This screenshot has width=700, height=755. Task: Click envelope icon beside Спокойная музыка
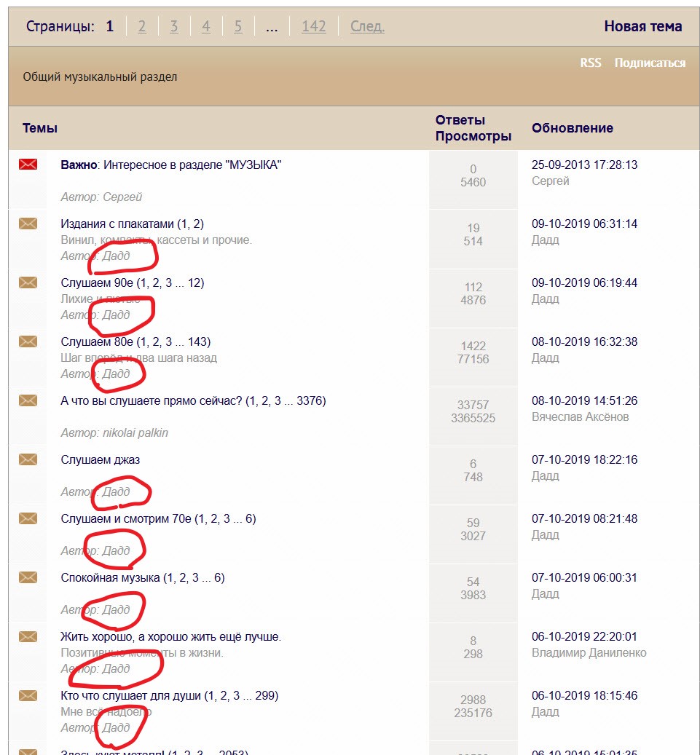click(28, 577)
